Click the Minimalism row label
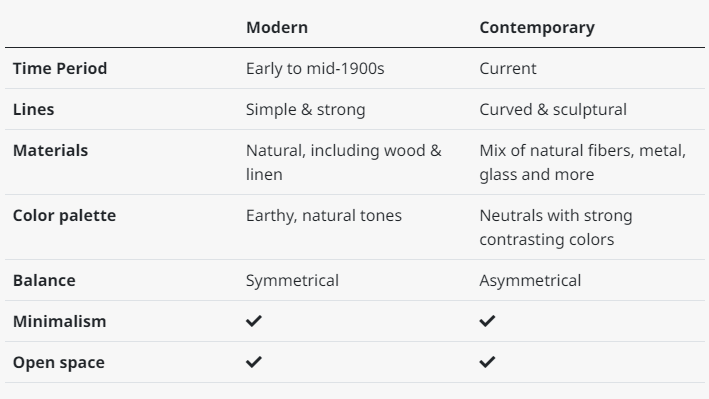This screenshot has height=399, width=709. click(x=59, y=321)
